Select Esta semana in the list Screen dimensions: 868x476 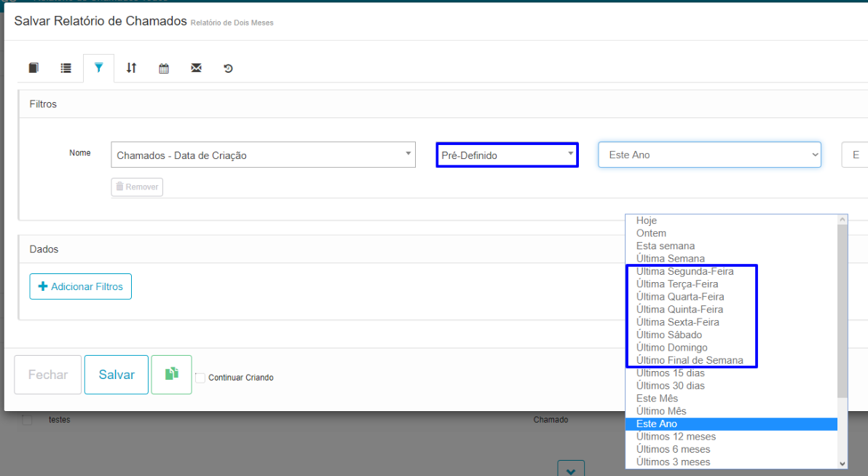(x=666, y=246)
